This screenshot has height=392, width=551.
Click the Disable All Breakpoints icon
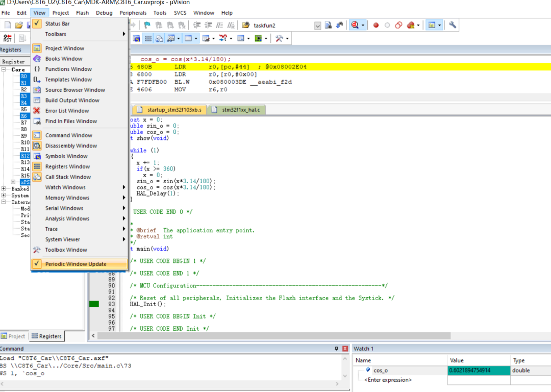click(x=398, y=25)
